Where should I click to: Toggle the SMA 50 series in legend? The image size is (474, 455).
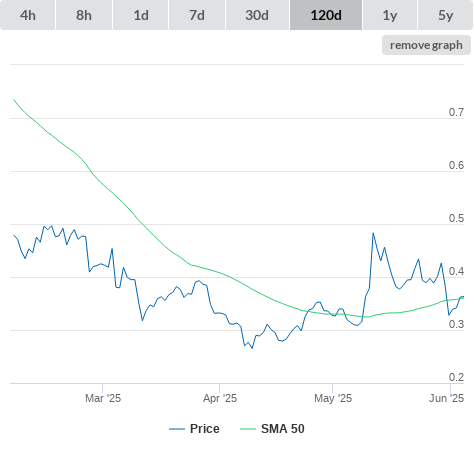click(x=272, y=429)
